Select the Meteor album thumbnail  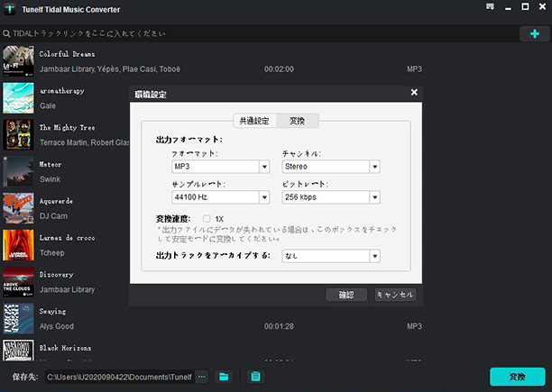click(18, 171)
